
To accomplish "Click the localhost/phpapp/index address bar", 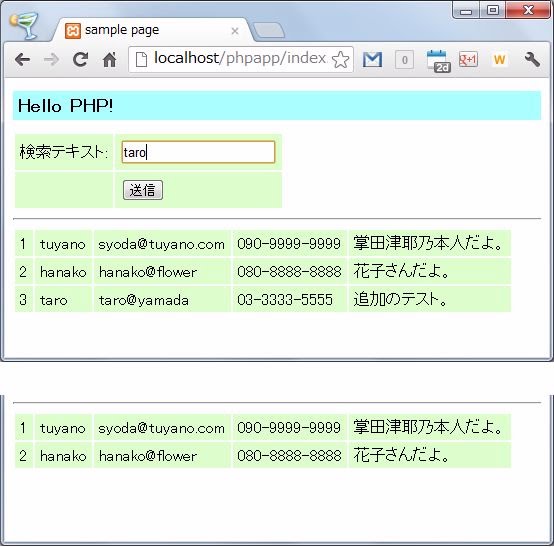I will click(241, 59).
